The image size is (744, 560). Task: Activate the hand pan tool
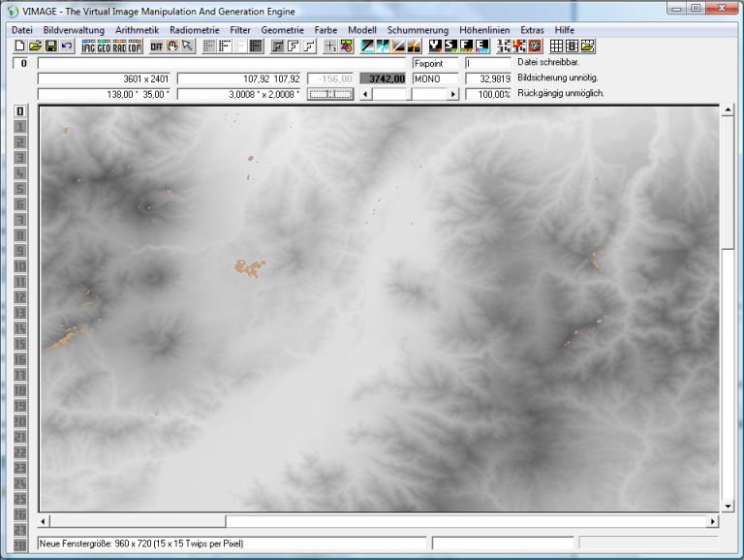pyautogui.click(x=172, y=46)
